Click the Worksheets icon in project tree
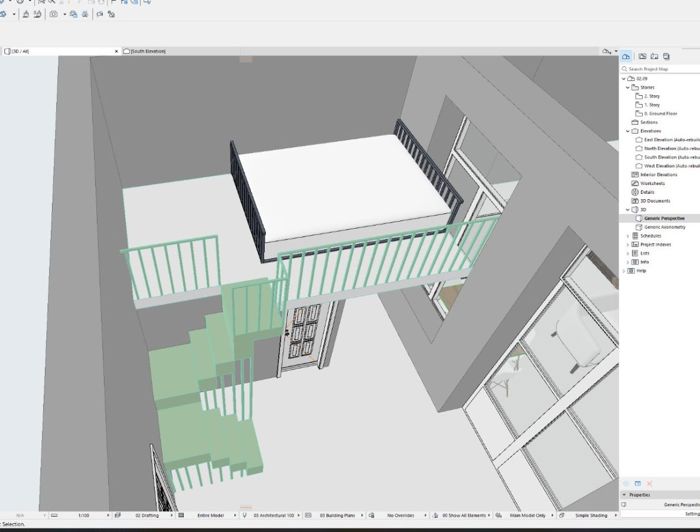 coord(635,183)
